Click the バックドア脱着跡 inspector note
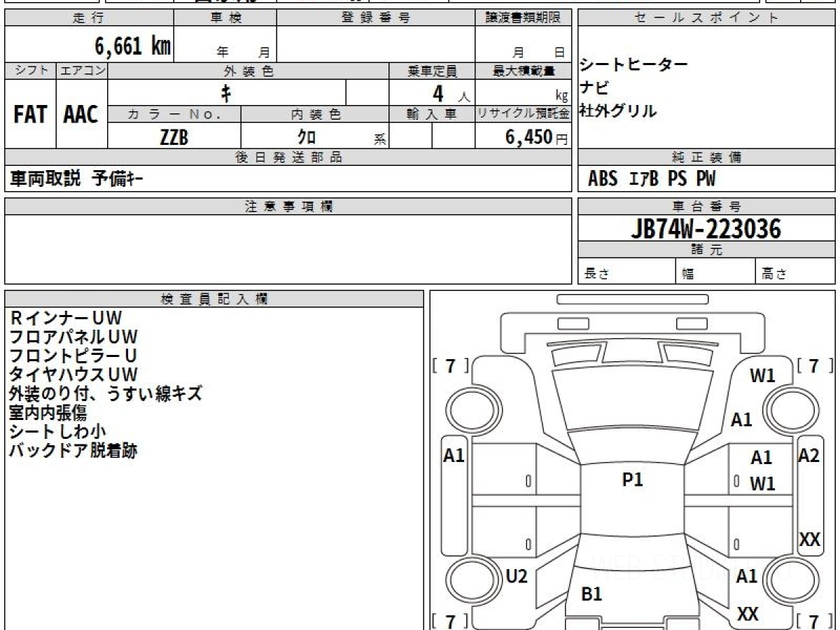 click(x=73, y=450)
